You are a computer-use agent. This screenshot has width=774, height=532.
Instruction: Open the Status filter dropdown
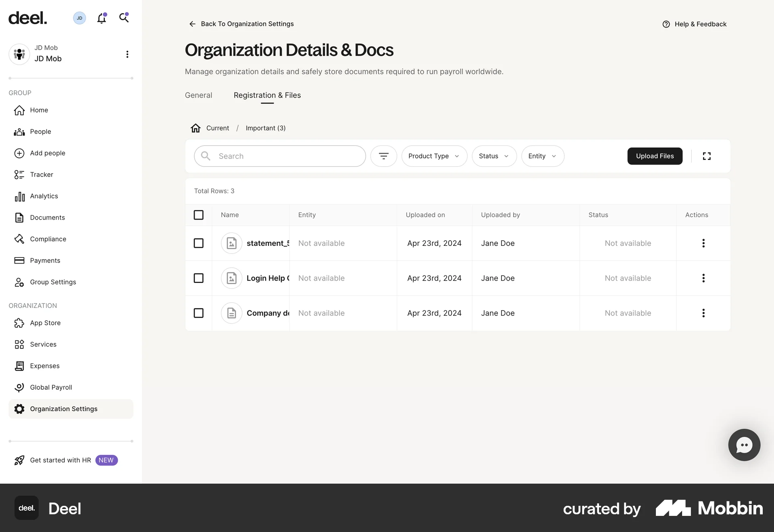(494, 156)
